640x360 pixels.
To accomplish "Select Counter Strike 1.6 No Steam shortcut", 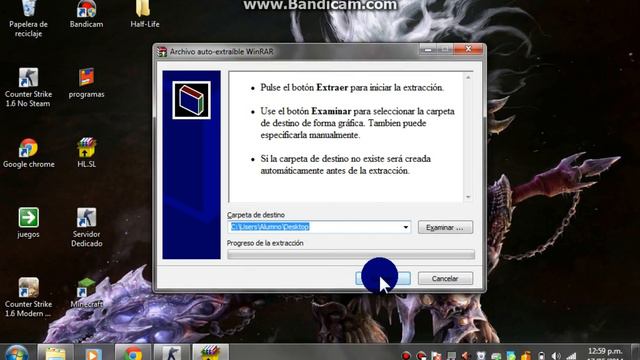I will point(28,88).
